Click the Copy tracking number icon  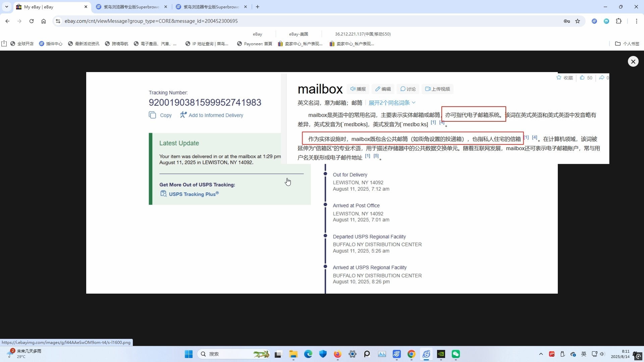coord(152,115)
